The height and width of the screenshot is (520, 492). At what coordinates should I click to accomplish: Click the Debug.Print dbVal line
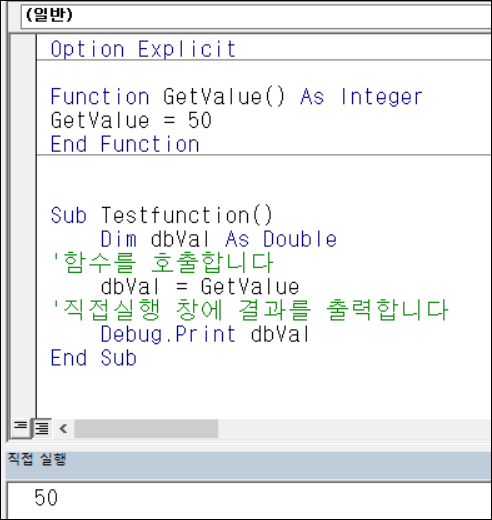pyautogui.click(x=205, y=334)
